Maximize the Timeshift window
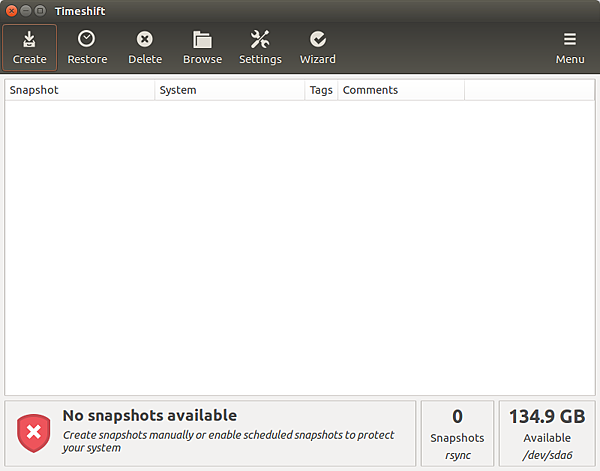This screenshot has height=471, width=600. [x=40, y=11]
